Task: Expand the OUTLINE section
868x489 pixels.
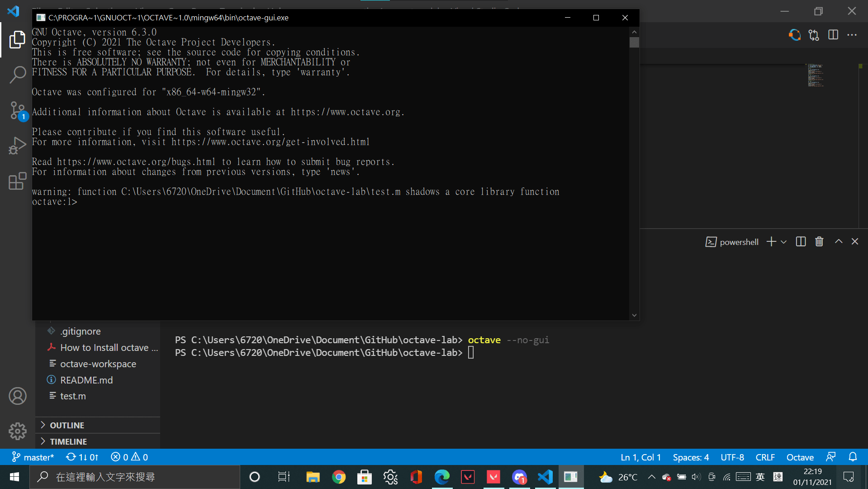Action: 67,425
